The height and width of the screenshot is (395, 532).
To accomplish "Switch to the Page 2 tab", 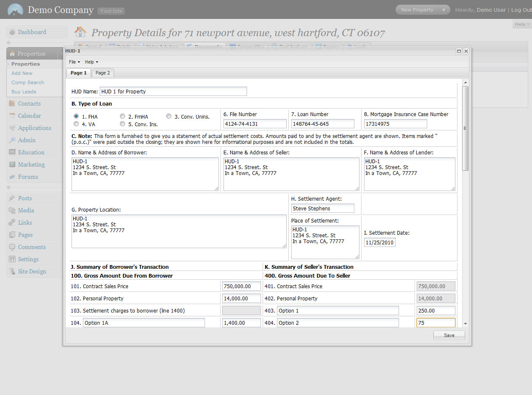I will click(103, 73).
